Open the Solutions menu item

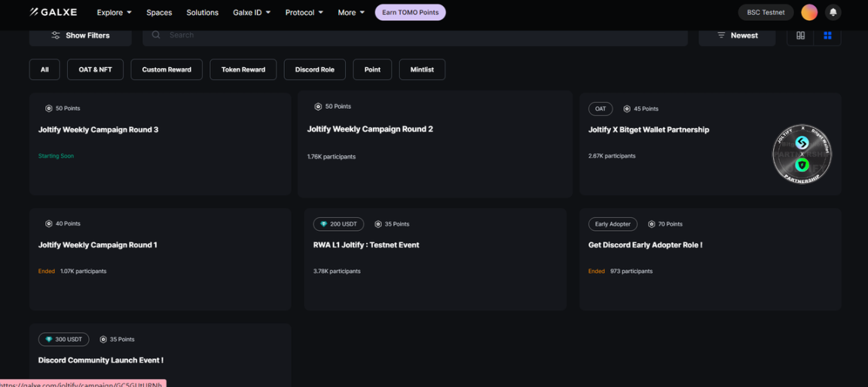[x=203, y=12]
